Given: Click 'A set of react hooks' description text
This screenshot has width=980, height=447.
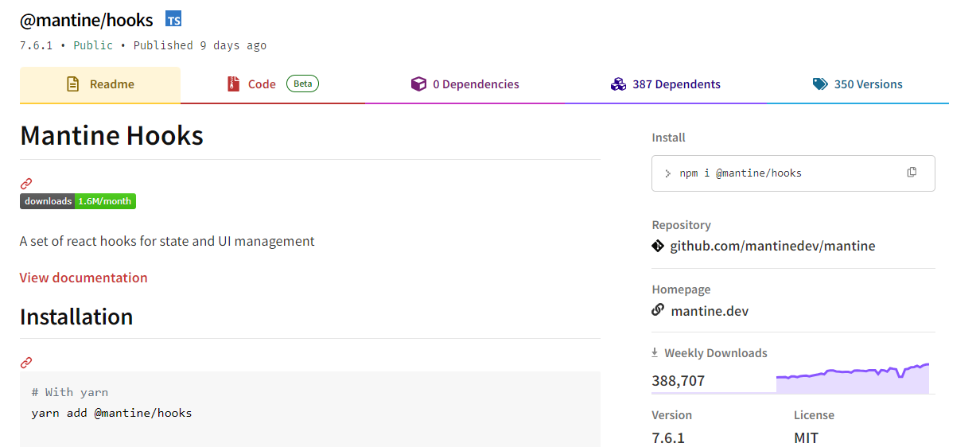Looking at the screenshot, I should tap(167, 241).
